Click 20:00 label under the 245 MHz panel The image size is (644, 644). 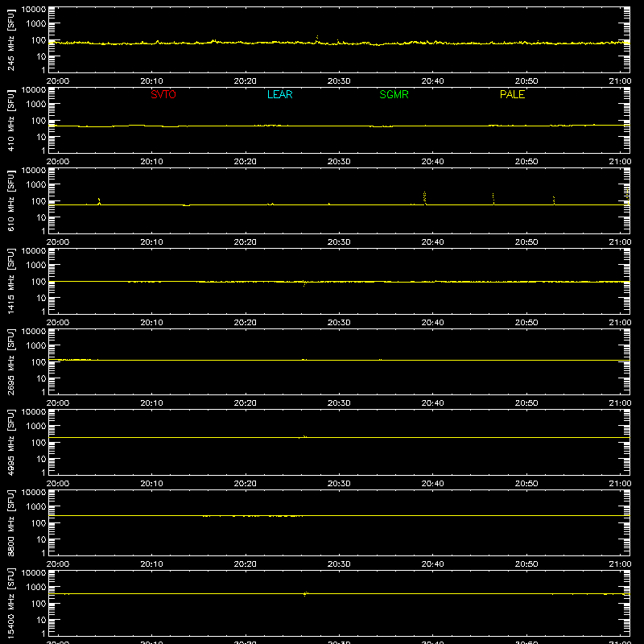58,81
